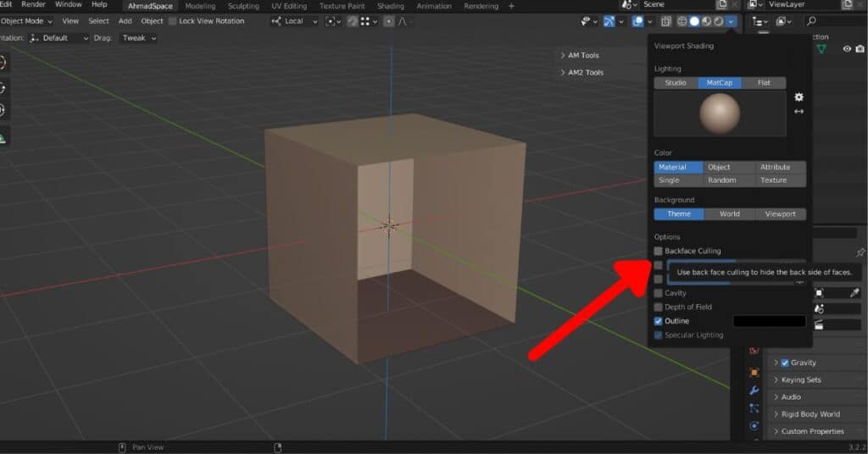Image resolution: width=868 pixels, height=454 pixels.
Task: Toggle the gizmo visibility icon
Action: (609, 21)
